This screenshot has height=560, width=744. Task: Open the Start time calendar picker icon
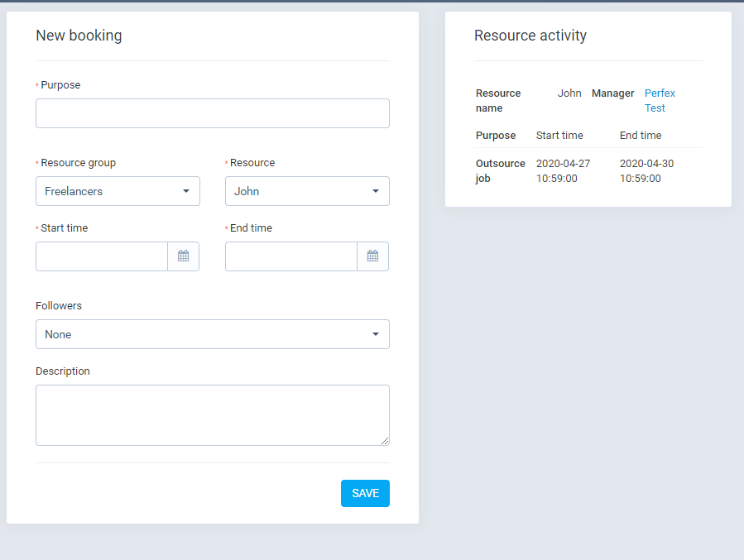[x=183, y=256]
